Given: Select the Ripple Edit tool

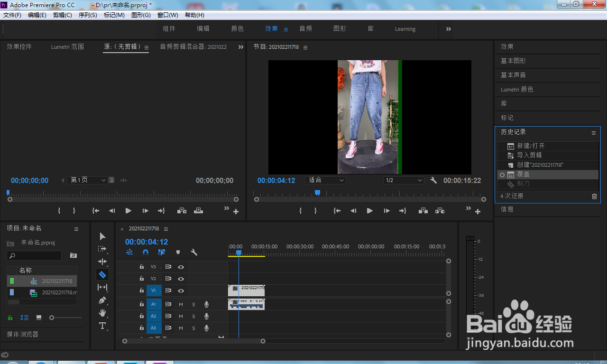Looking at the screenshot, I should pos(102,262).
